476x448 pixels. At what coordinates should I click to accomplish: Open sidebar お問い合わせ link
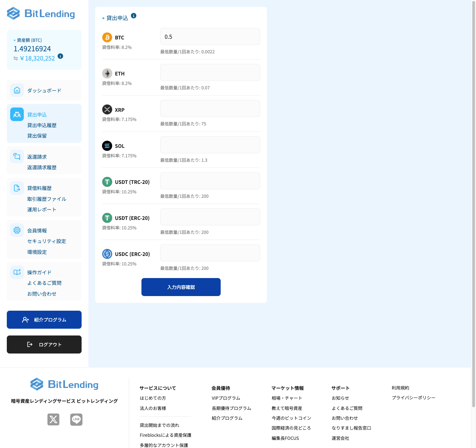click(x=42, y=294)
